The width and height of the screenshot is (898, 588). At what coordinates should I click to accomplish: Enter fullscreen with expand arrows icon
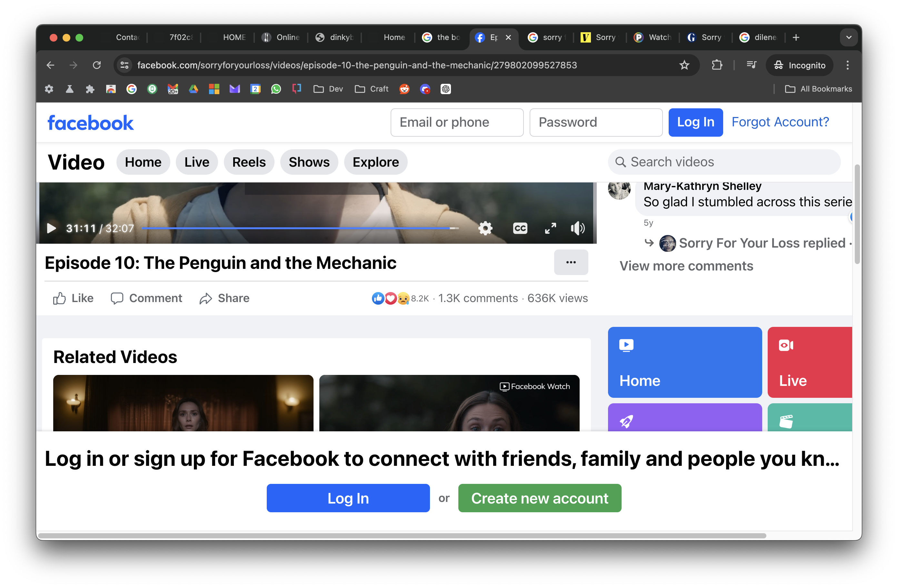[x=551, y=228]
